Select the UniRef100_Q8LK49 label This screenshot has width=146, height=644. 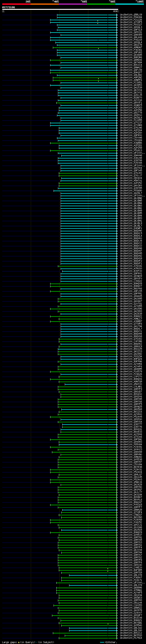point(131,37)
